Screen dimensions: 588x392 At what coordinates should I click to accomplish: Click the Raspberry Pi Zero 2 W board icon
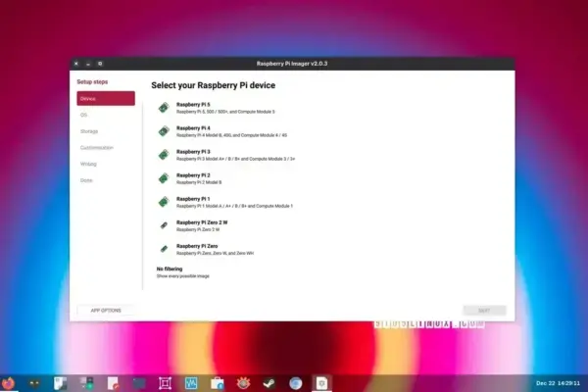(164, 225)
